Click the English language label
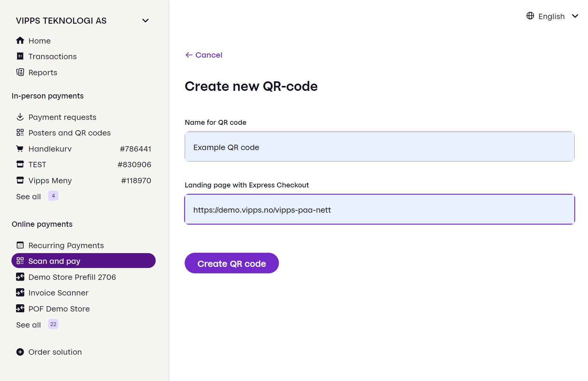The image size is (588, 381). [x=551, y=16]
